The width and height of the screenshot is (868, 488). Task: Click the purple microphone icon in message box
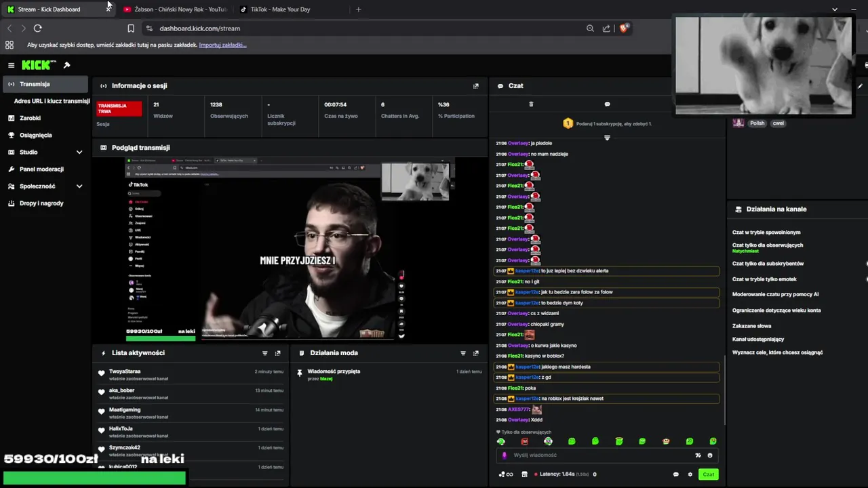(504, 455)
